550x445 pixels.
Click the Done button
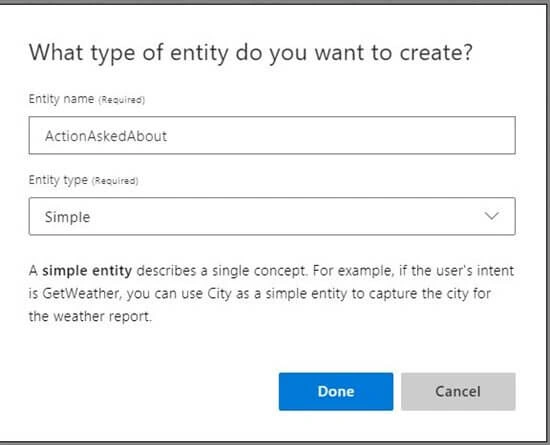pos(336,391)
